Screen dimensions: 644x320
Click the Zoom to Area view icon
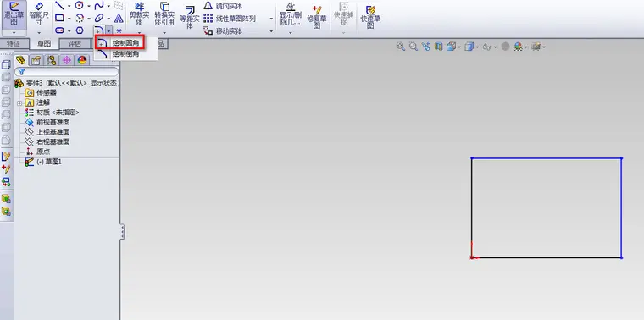414,47
